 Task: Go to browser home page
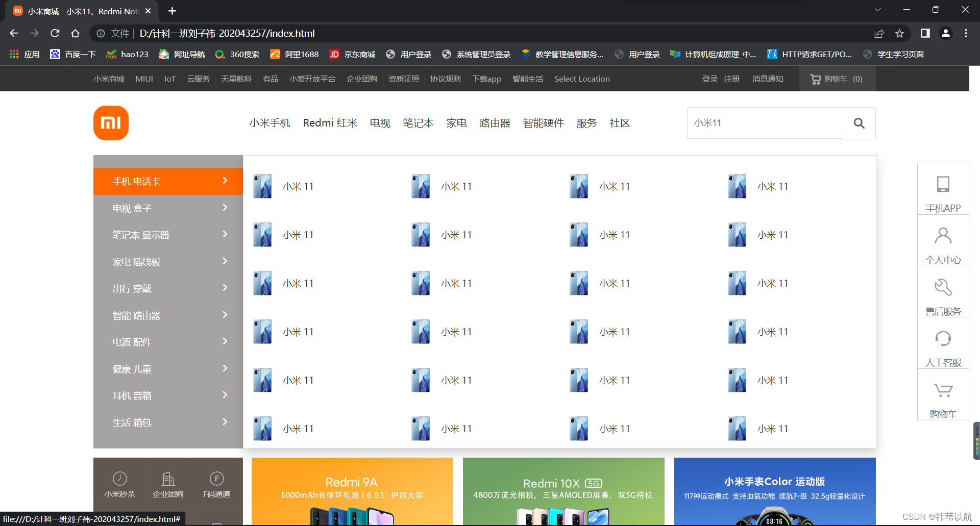click(76, 33)
